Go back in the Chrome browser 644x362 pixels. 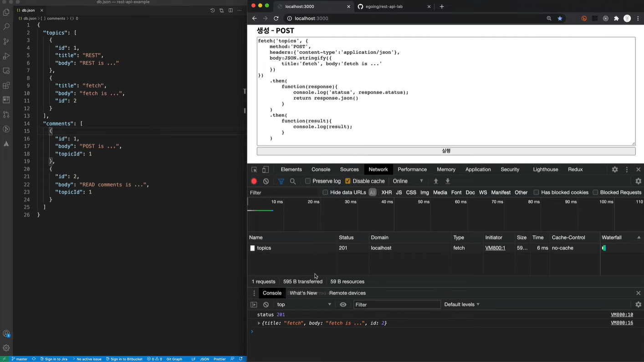click(x=255, y=18)
